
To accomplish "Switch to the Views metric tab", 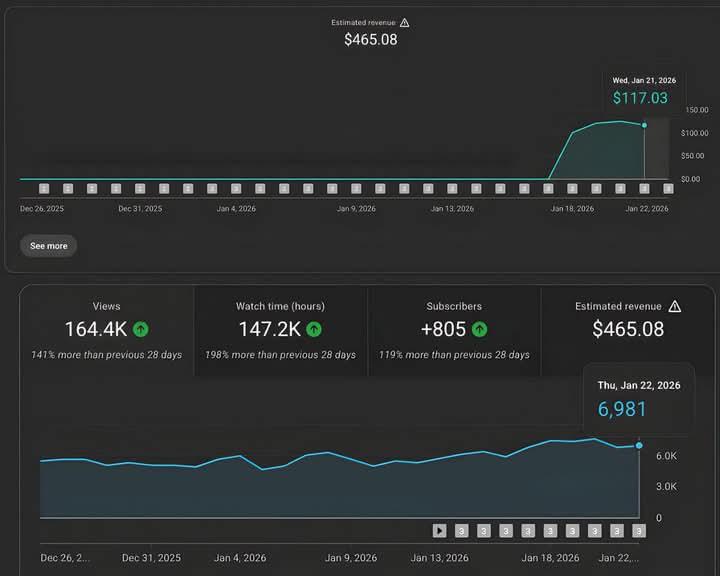I will tap(106, 331).
